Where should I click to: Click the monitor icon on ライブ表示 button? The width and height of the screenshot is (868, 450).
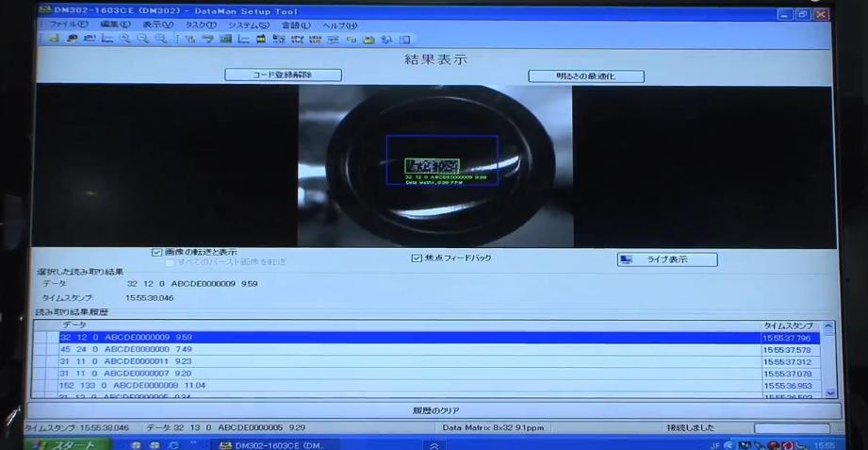(627, 259)
